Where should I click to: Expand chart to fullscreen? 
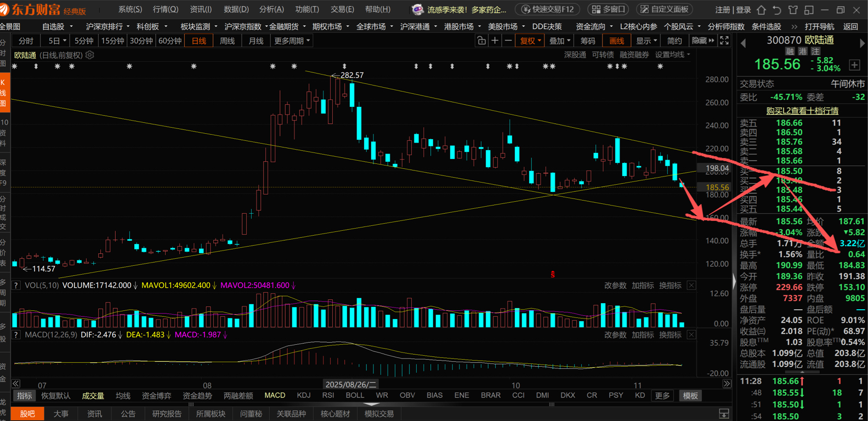[724, 41]
